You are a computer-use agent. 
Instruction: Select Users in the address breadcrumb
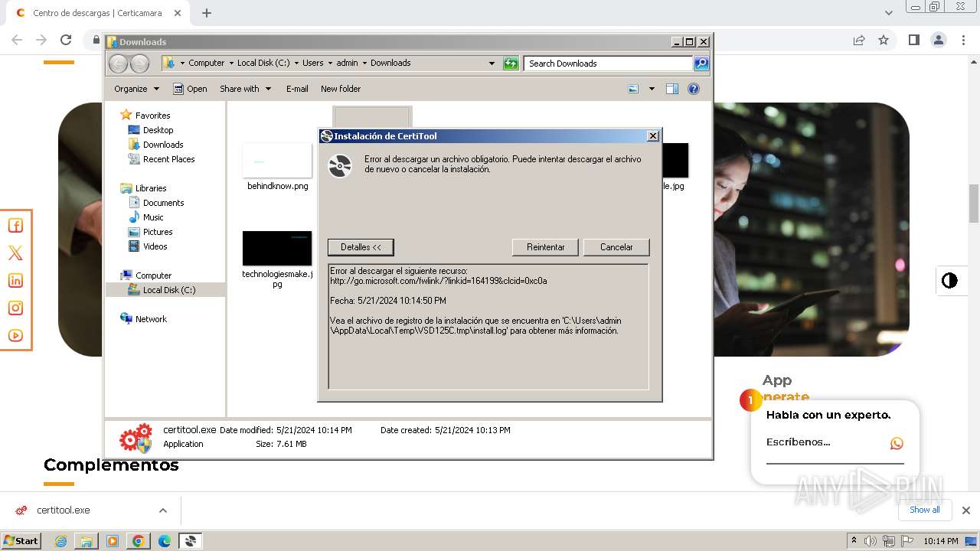point(313,63)
